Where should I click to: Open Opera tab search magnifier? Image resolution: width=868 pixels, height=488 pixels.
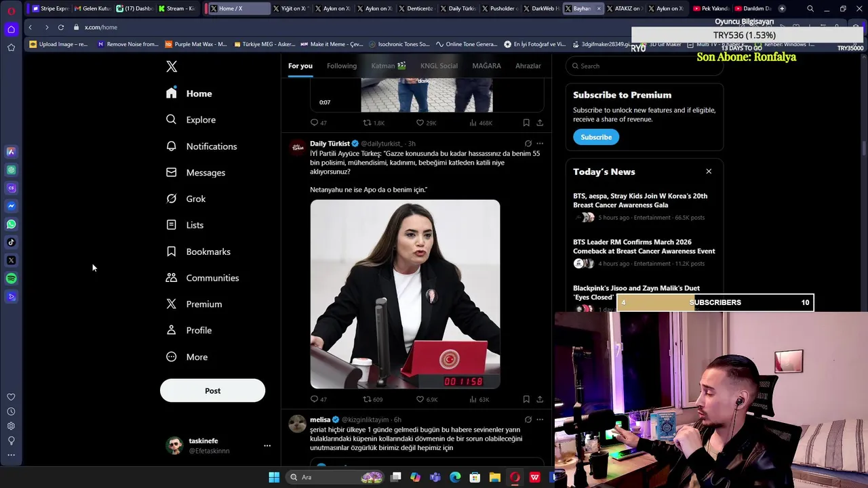tap(810, 9)
